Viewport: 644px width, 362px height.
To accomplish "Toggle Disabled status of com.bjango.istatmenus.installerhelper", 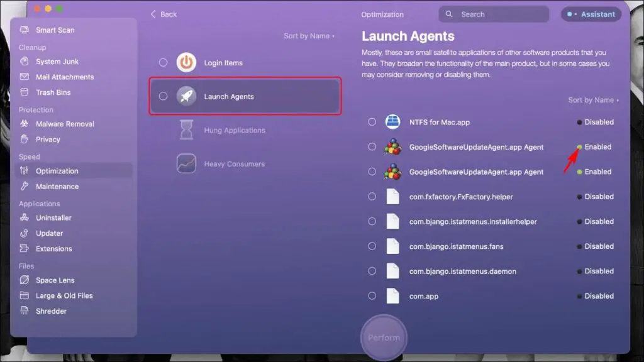I will coord(595,221).
